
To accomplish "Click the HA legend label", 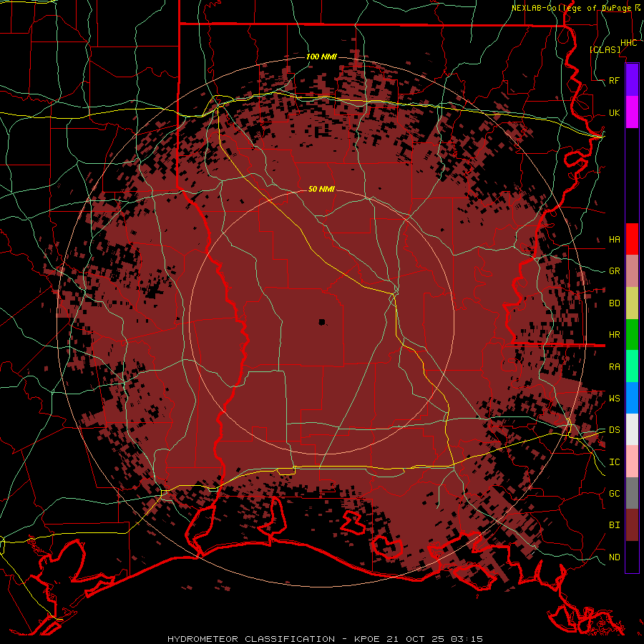I will pyautogui.click(x=615, y=239).
